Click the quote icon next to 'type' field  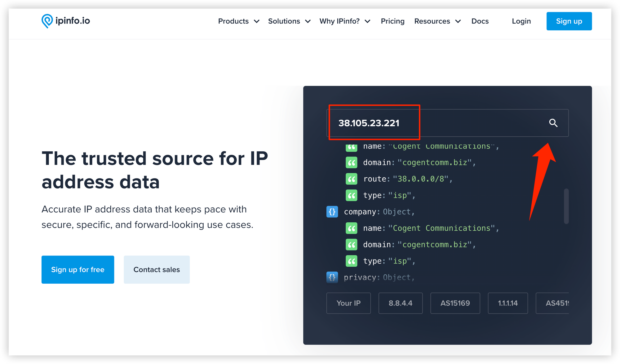click(x=351, y=195)
